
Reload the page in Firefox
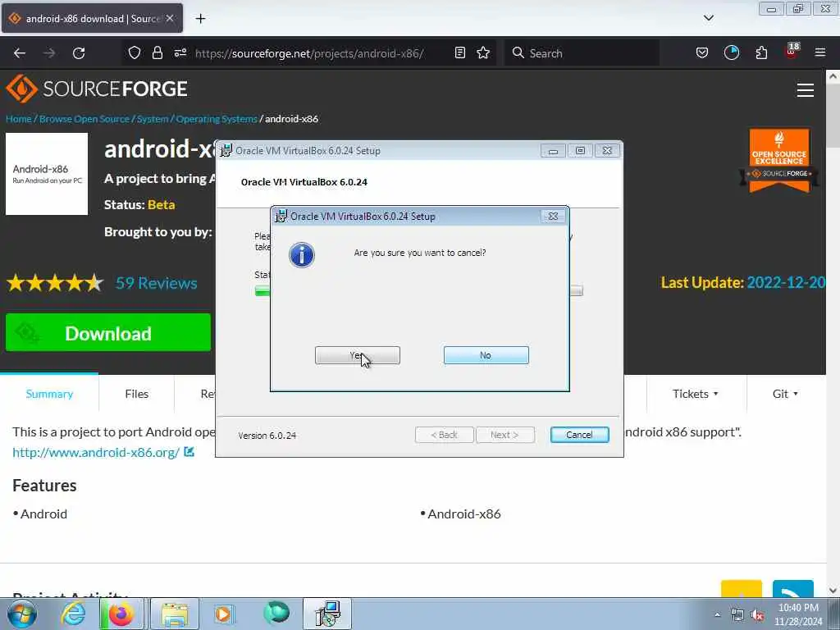click(79, 53)
